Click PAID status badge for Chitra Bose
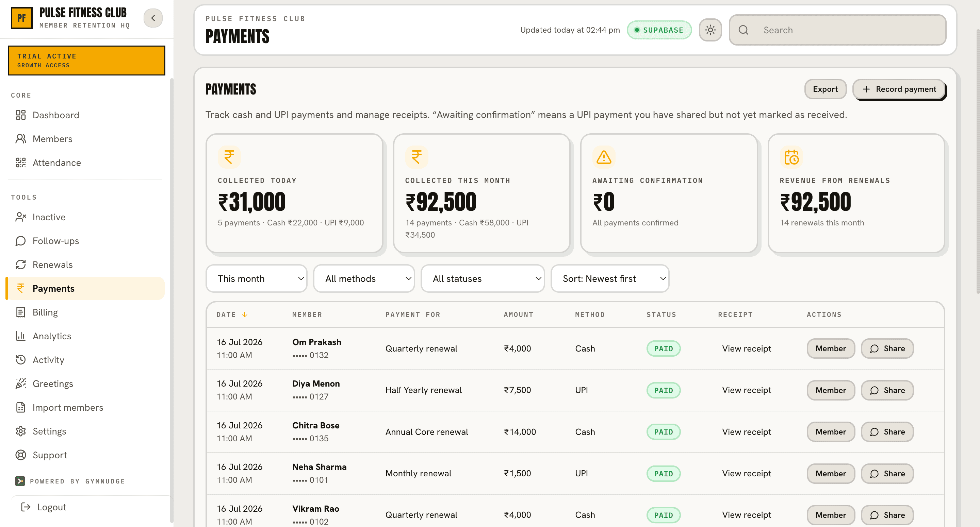The width and height of the screenshot is (980, 527). (x=664, y=432)
